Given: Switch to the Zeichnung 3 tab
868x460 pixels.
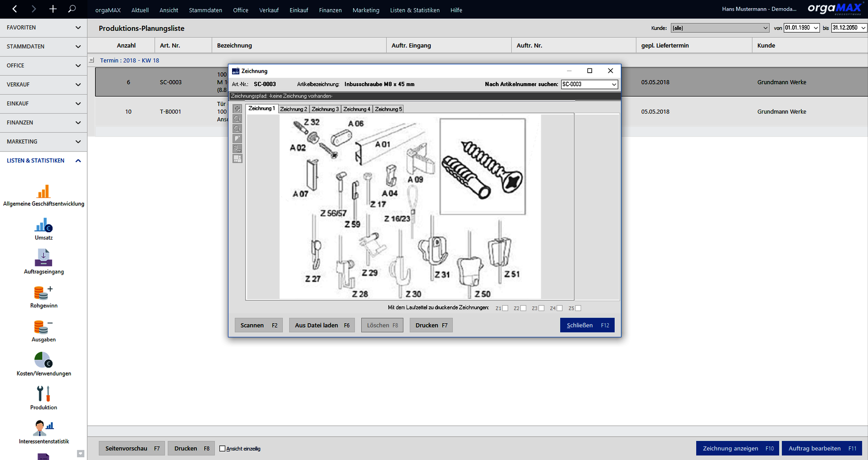Looking at the screenshot, I should click(325, 109).
